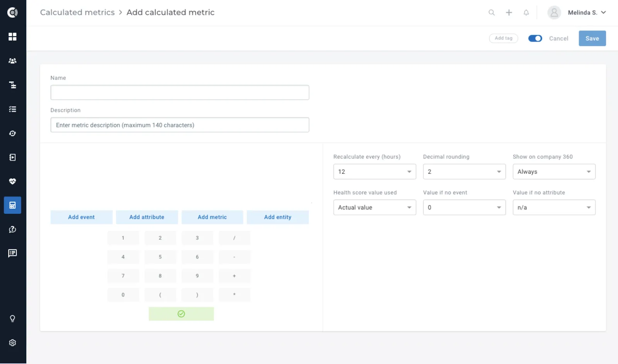Select the calculated metrics calculator icon
Viewport: 618px width, 364px height.
click(12, 205)
